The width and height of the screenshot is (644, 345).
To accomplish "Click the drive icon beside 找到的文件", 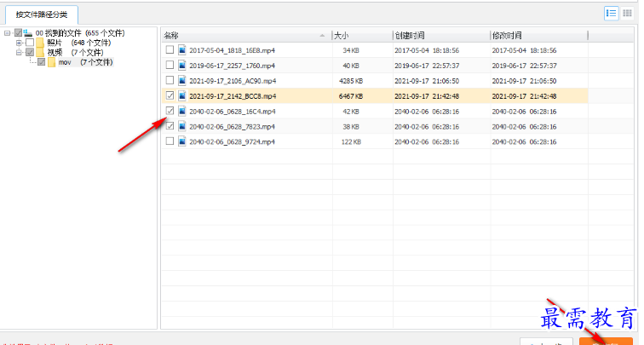I will [x=28, y=32].
